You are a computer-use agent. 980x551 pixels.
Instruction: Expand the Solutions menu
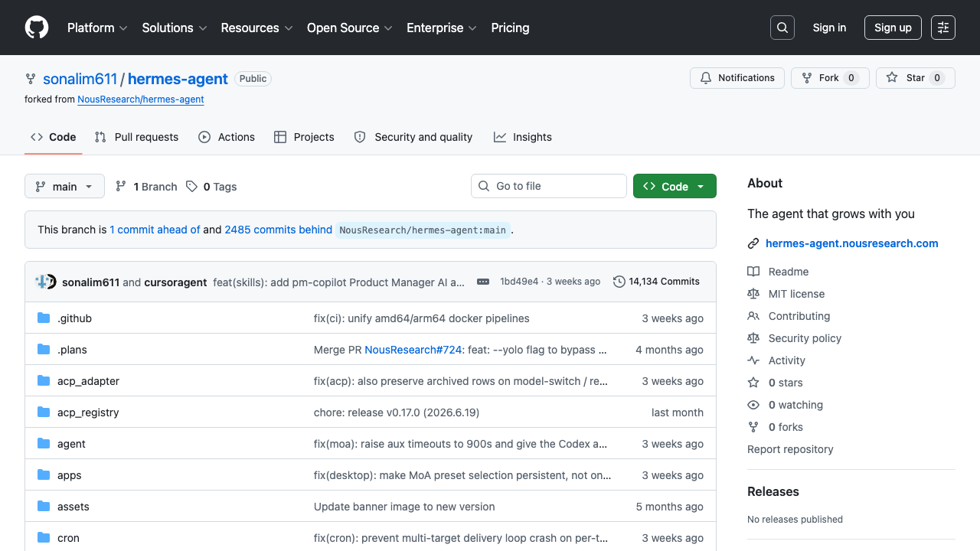175,28
